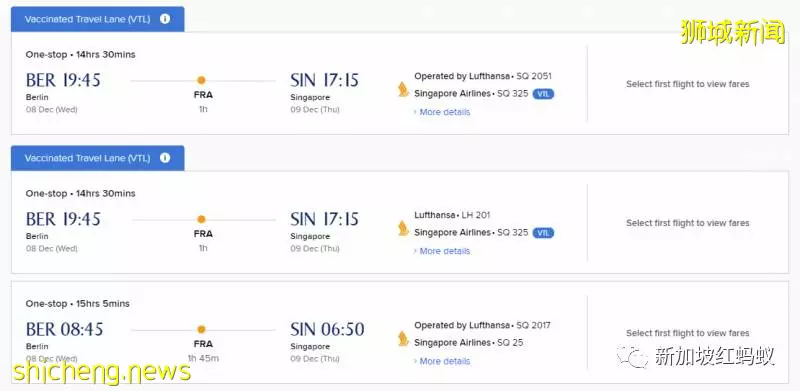Screen dimensions: 800x391
Task: Click the VTL badge in the LH 201 flight card
Action: click(x=543, y=233)
